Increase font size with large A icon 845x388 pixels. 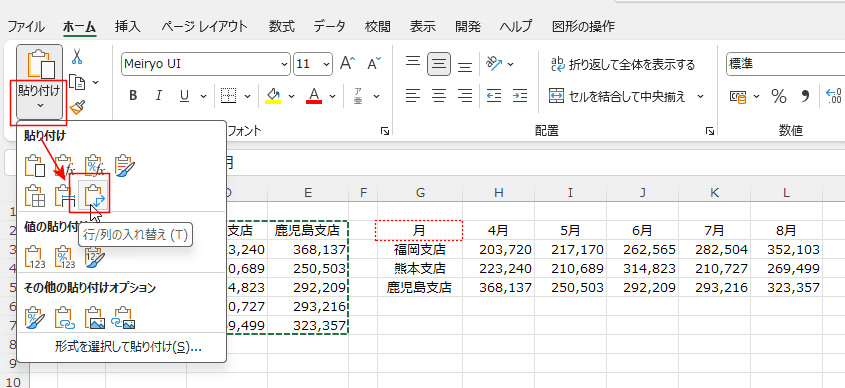[x=347, y=64]
